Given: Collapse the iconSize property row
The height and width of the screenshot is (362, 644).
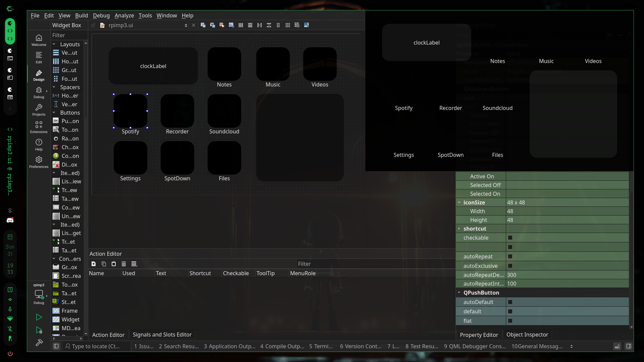Looking at the screenshot, I should (459, 202).
